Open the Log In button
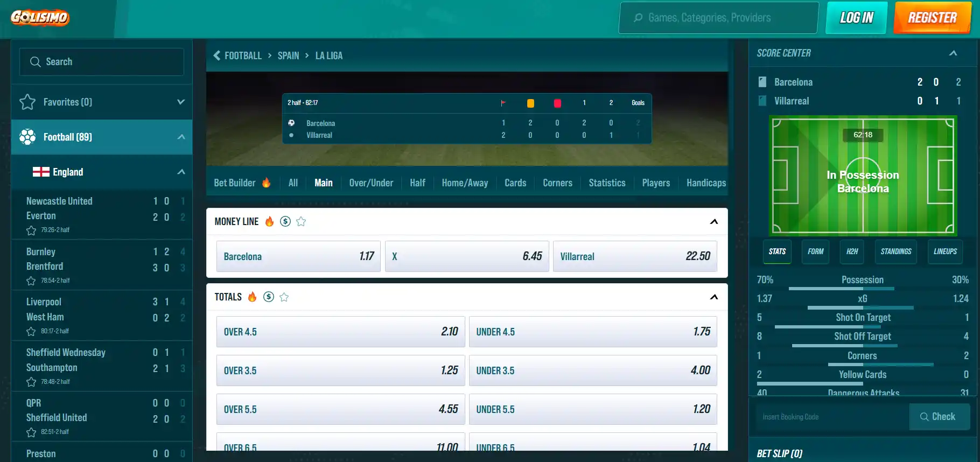Viewport: 980px width, 462px height. tap(856, 18)
